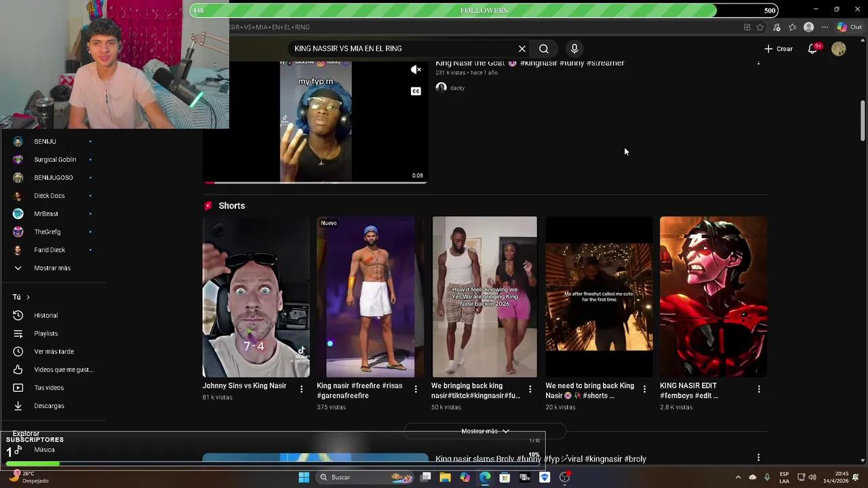Open the browser favorites list icon
Screen dimensions: 868x488
pos(792,27)
